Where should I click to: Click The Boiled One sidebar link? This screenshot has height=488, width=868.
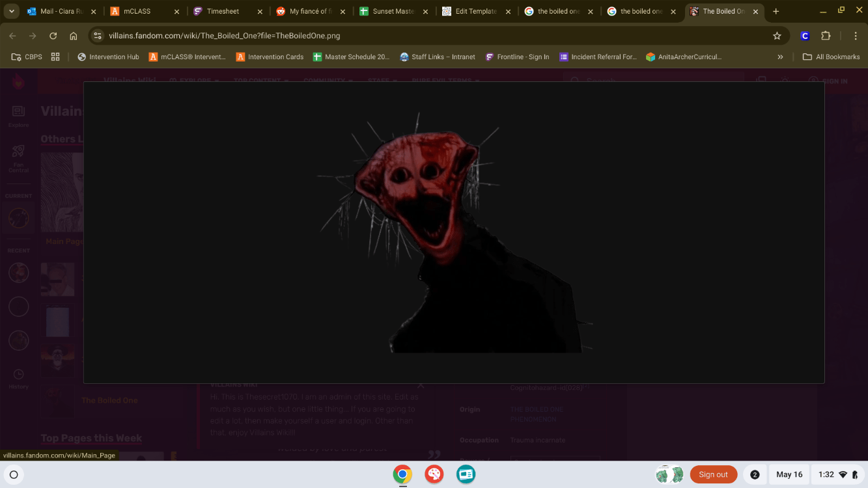pyautogui.click(x=109, y=400)
